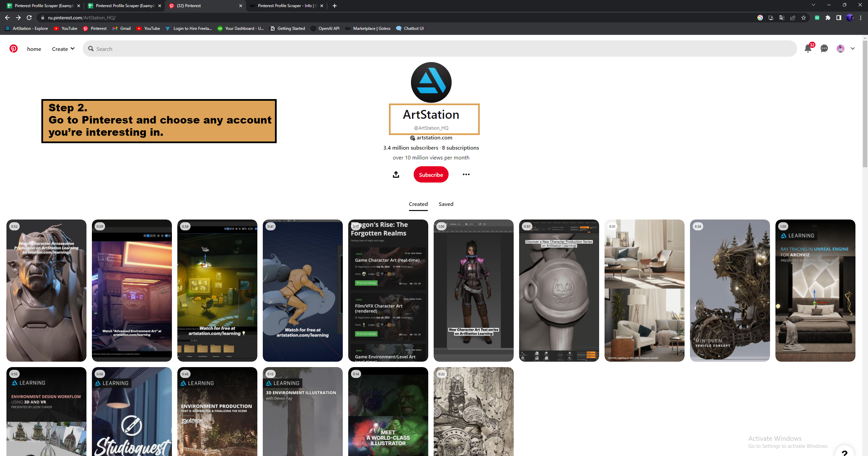Viewport: 868px width, 456px height.
Task: Expand the accounts chevron next to avatar
Action: (852, 49)
